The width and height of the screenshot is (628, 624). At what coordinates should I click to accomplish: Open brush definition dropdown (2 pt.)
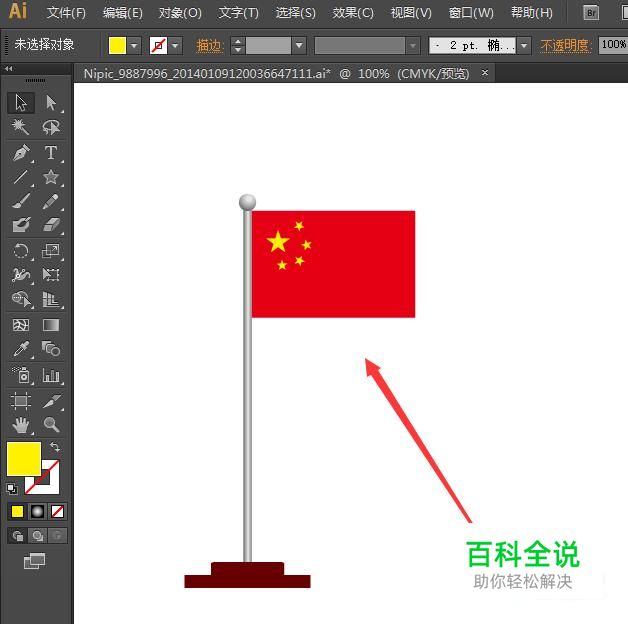(x=524, y=45)
